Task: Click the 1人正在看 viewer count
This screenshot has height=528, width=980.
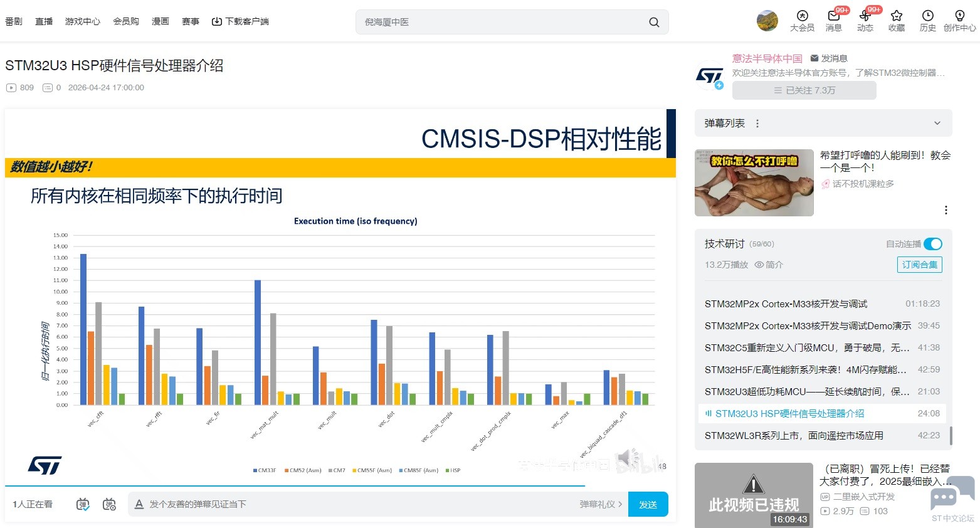Action: (33, 504)
